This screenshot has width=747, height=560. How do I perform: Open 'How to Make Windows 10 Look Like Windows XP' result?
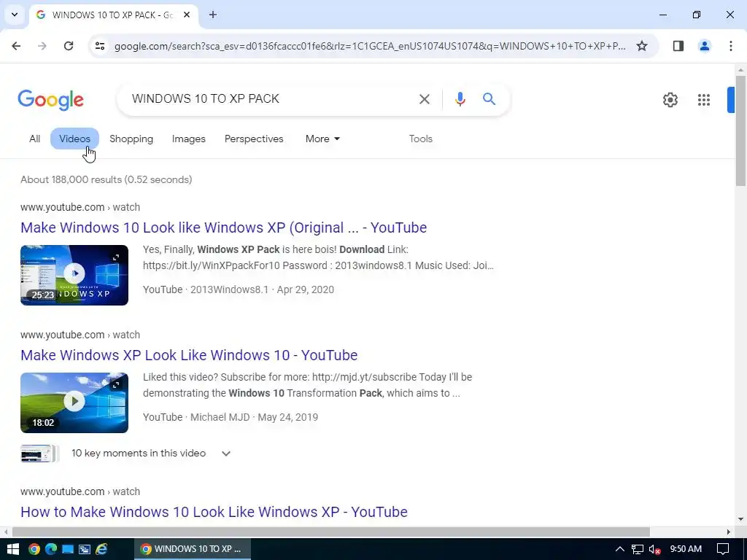[x=214, y=512]
